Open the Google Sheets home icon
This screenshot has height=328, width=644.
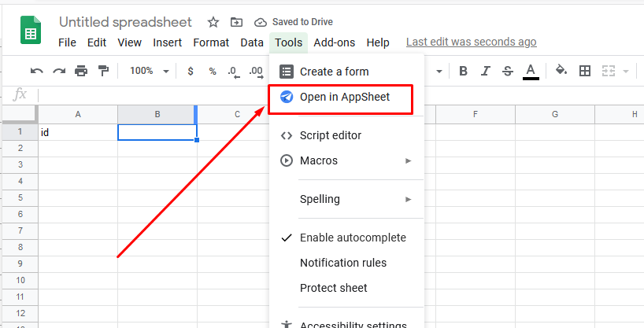click(31, 30)
